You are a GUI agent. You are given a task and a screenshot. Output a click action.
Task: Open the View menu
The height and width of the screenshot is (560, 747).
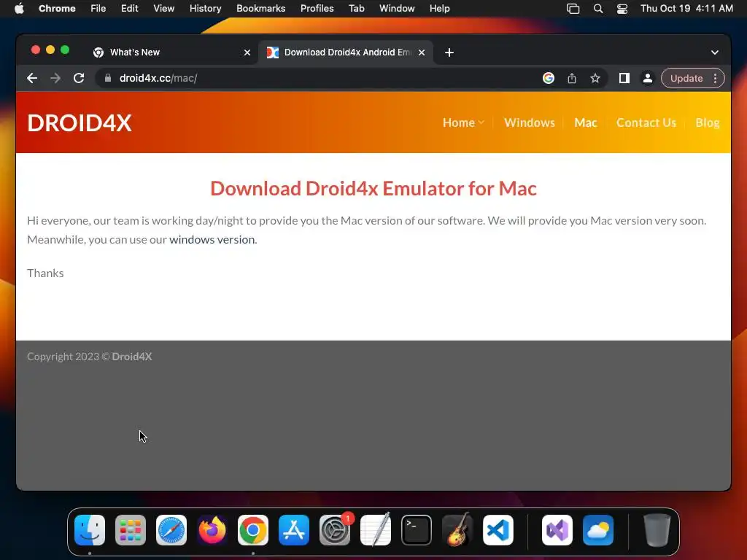click(164, 9)
